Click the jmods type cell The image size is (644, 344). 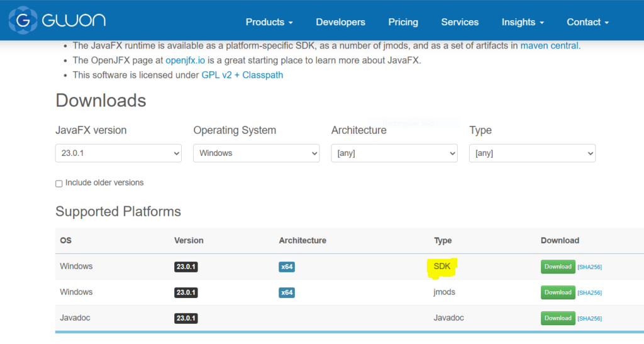[445, 292]
